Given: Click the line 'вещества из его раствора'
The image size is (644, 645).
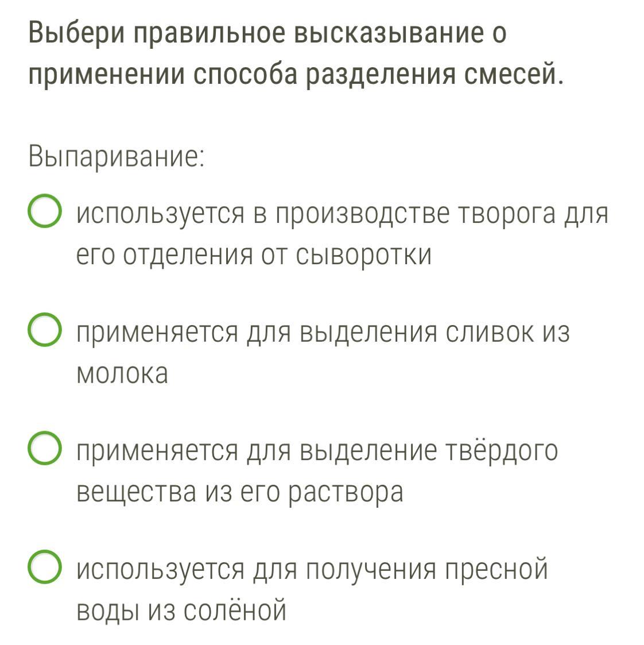Looking at the screenshot, I should pos(240,492).
